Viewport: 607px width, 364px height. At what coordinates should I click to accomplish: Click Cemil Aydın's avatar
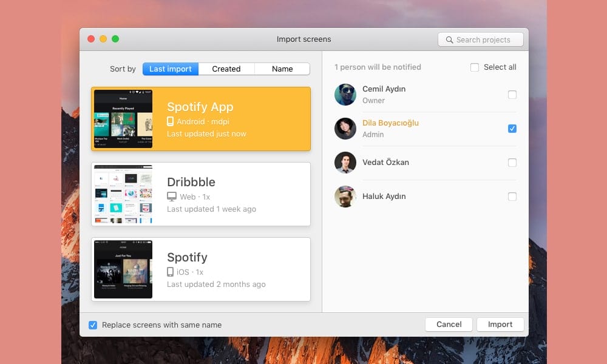pyautogui.click(x=345, y=95)
